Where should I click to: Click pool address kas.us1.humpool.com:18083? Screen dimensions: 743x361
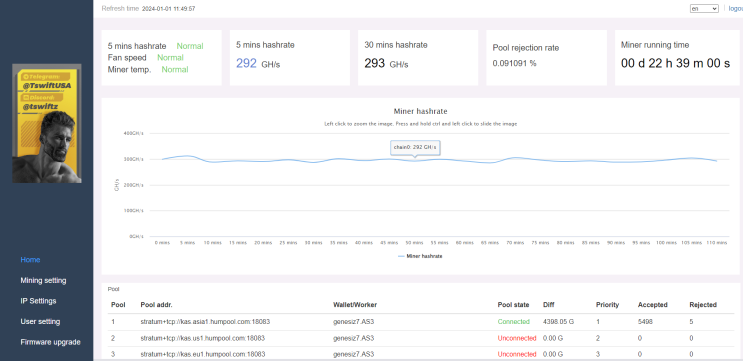(x=203, y=338)
